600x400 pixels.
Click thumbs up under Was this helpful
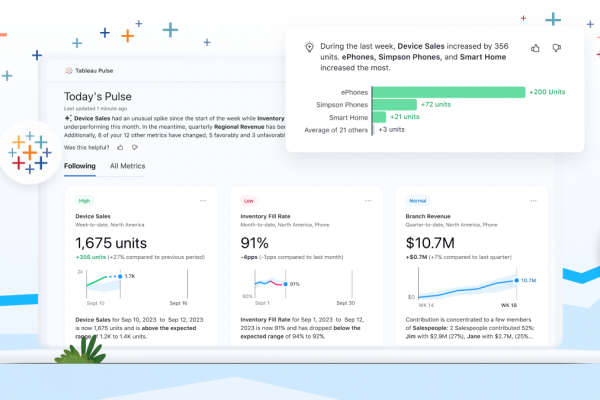pyautogui.click(x=121, y=146)
